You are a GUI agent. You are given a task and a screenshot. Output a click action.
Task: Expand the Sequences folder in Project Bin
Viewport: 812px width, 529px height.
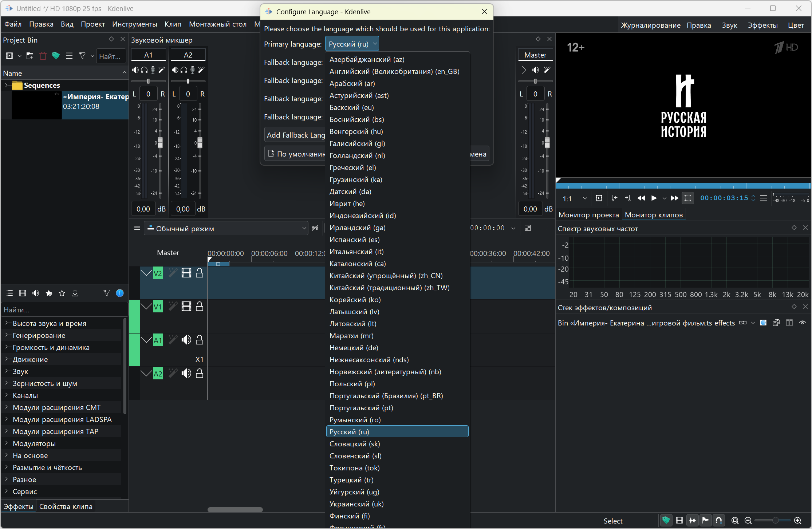[6, 85]
